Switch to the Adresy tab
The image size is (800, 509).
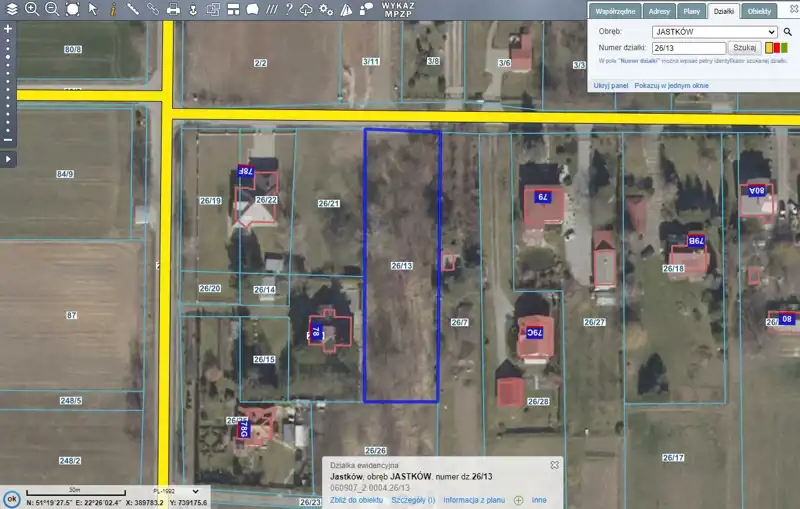pyautogui.click(x=659, y=11)
